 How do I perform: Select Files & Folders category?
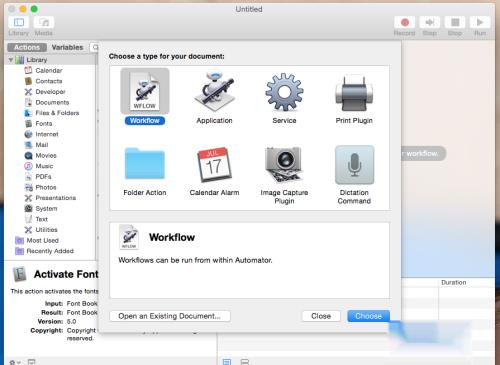(57, 113)
